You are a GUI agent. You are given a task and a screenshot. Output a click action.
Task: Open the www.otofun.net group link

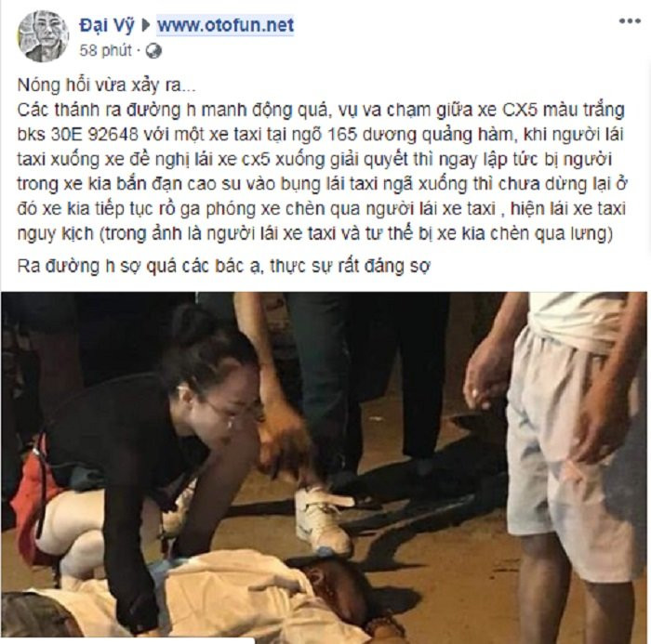(x=225, y=25)
